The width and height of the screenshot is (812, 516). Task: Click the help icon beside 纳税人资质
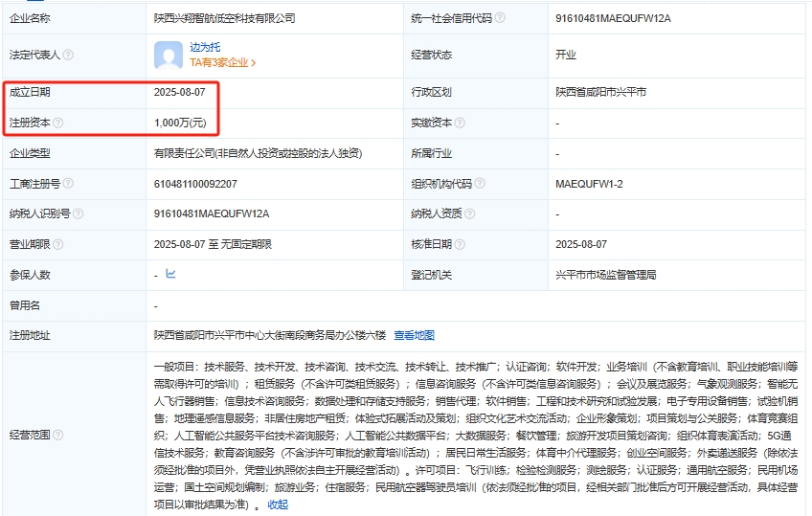pos(470,213)
